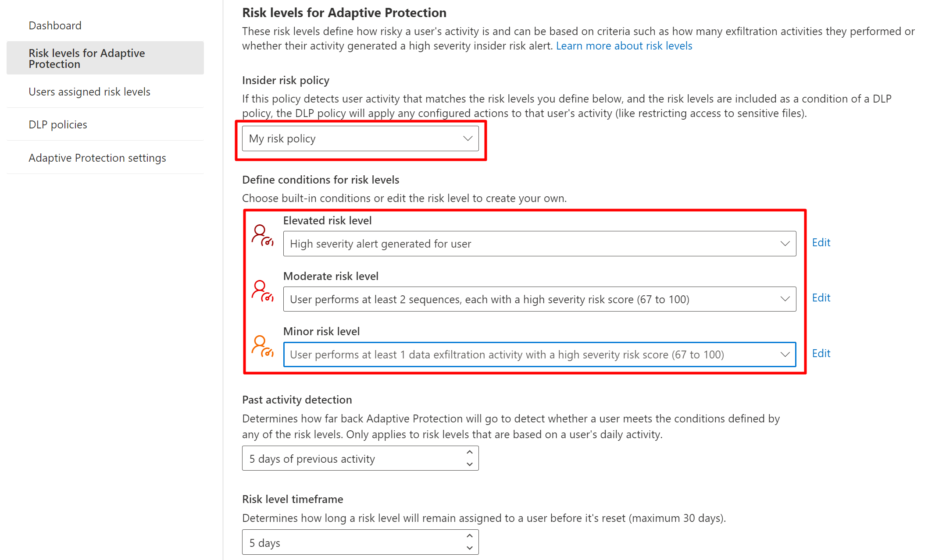Edit the Minor risk level condition
The image size is (928, 560).
click(821, 354)
